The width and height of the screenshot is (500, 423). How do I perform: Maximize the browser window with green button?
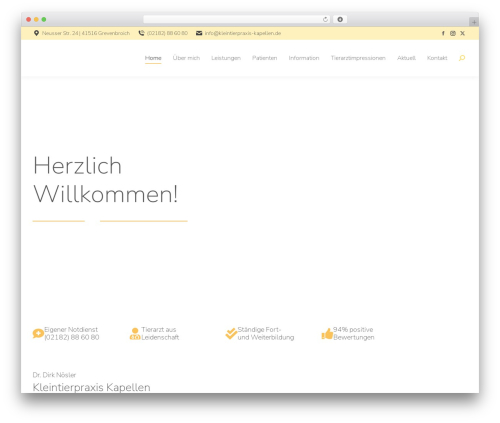tap(44, 19)
